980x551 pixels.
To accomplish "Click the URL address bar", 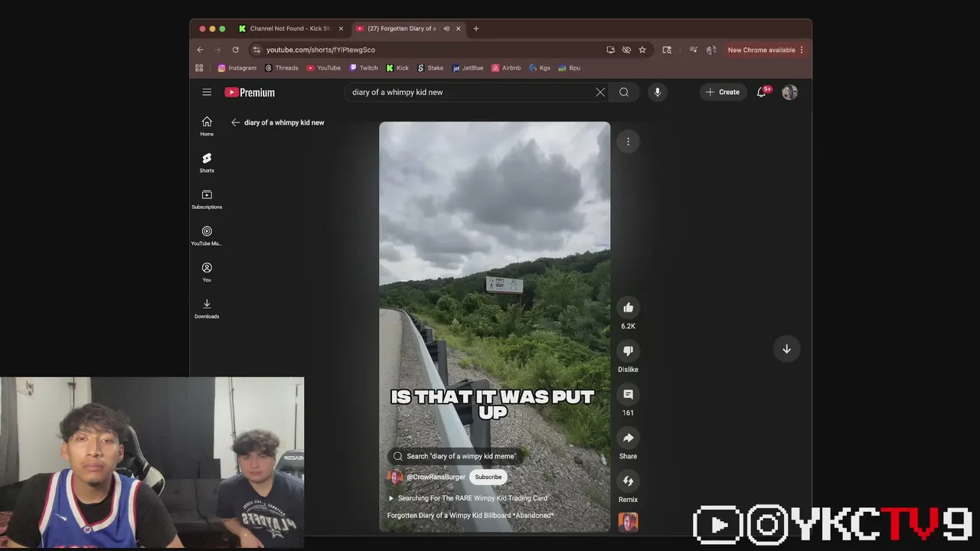I will [433, 50].
